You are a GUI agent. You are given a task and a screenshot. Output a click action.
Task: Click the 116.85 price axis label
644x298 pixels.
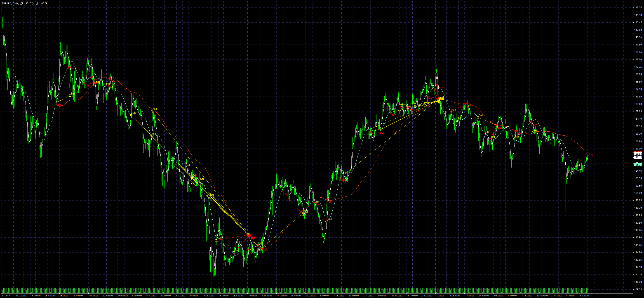click(638, 230)
